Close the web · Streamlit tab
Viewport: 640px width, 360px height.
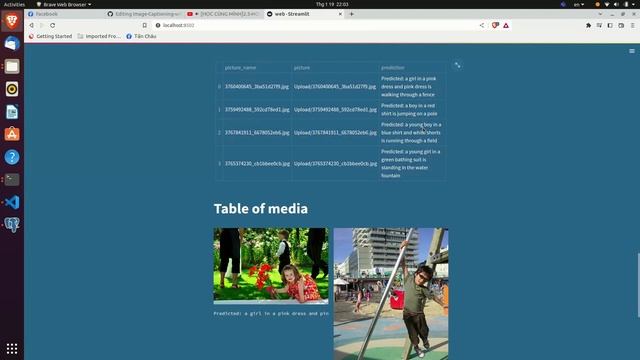[340, 14]
